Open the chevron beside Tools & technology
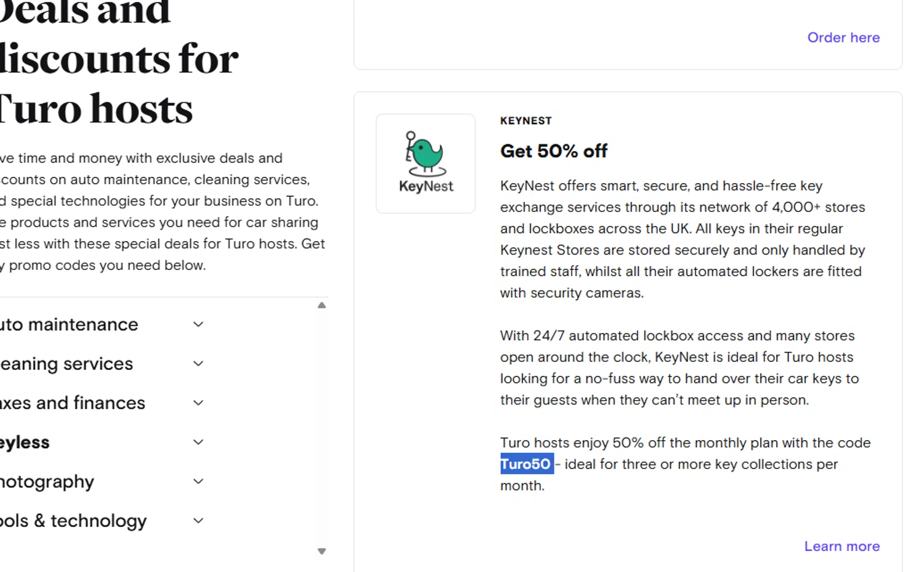This screenshot has height=572, width=924. [x=198, y=521]
